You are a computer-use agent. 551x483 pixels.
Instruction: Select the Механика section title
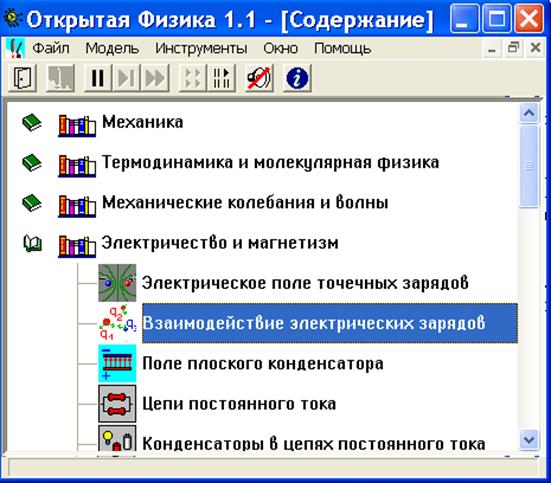click(142, 122)
